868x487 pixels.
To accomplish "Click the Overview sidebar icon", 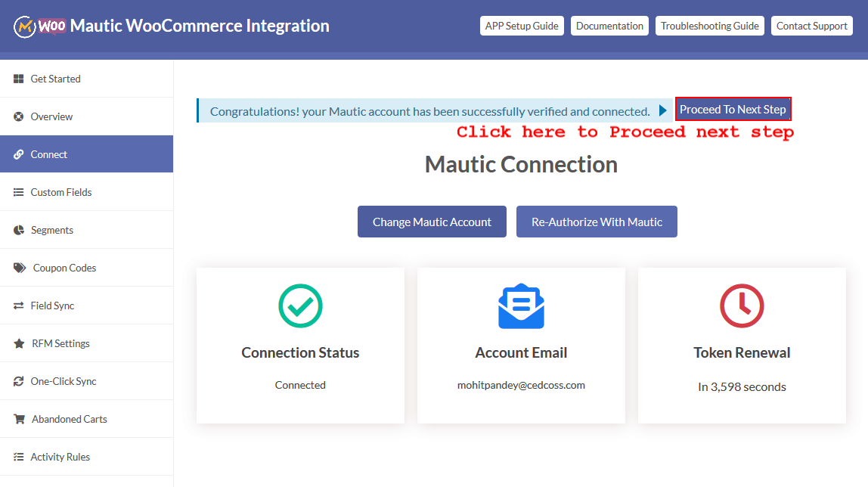I will (18, 116).
